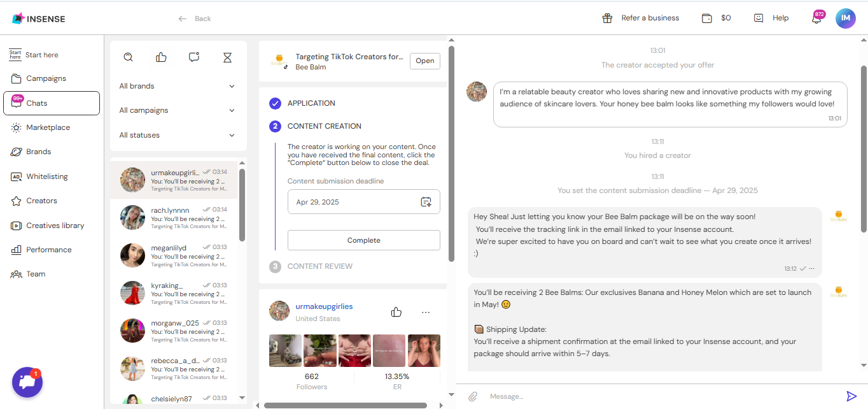Select the urmakeupgirli chat row

click(x=174, y=180)
